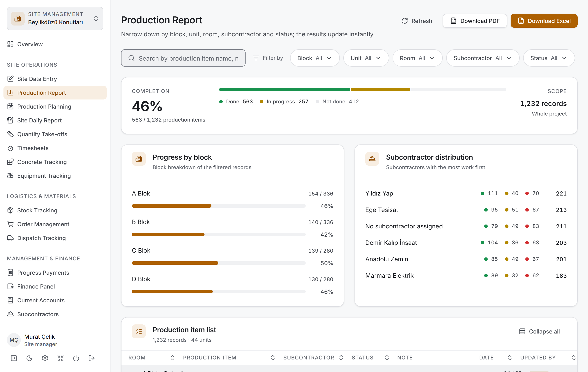Select the Yıldız Yapı subcontractor row
The image size is (588, 372).
pyautogui.click(x=466, y=193)
